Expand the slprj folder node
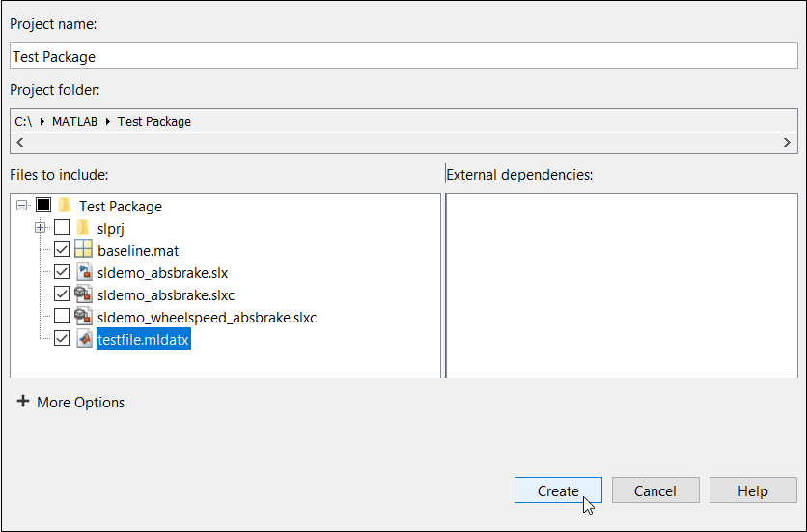 pos(41,228)
